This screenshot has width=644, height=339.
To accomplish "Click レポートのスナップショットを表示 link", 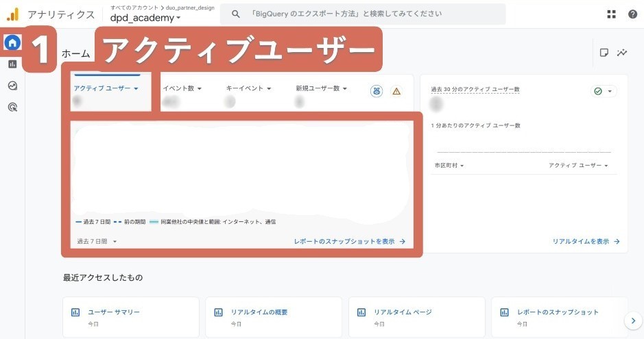I will (350, 241).
